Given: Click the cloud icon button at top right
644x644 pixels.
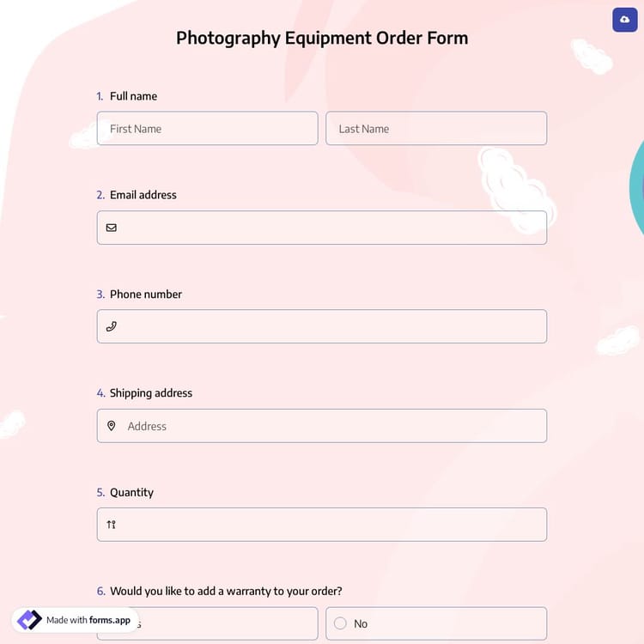Looking at the screenshot, I should point(624,21).
